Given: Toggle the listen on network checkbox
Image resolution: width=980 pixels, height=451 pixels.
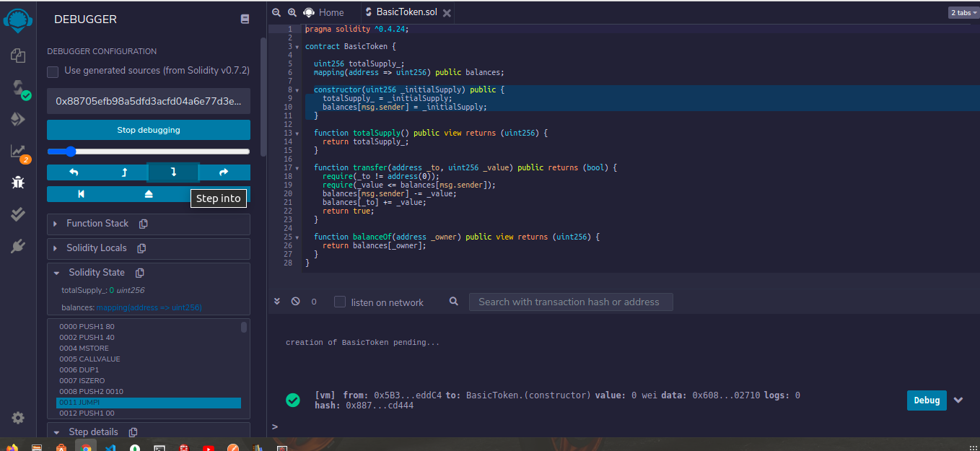Looking at the screenshot, I should (340, 302).
